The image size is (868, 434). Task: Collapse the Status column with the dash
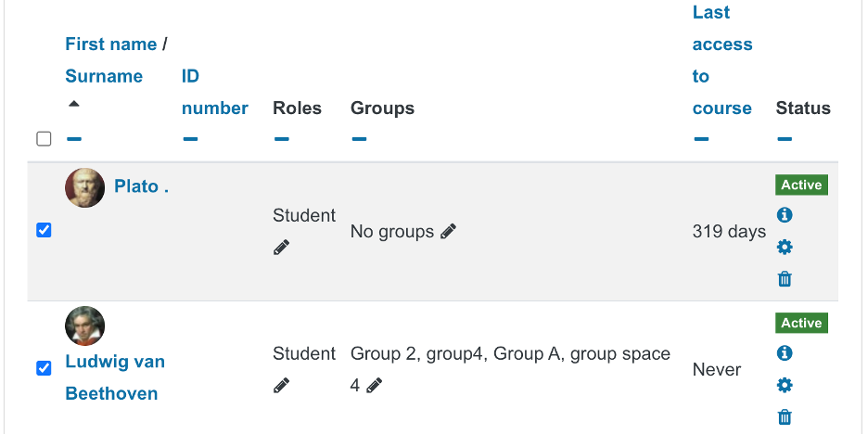pyautogui.click(x=785, y=139)
